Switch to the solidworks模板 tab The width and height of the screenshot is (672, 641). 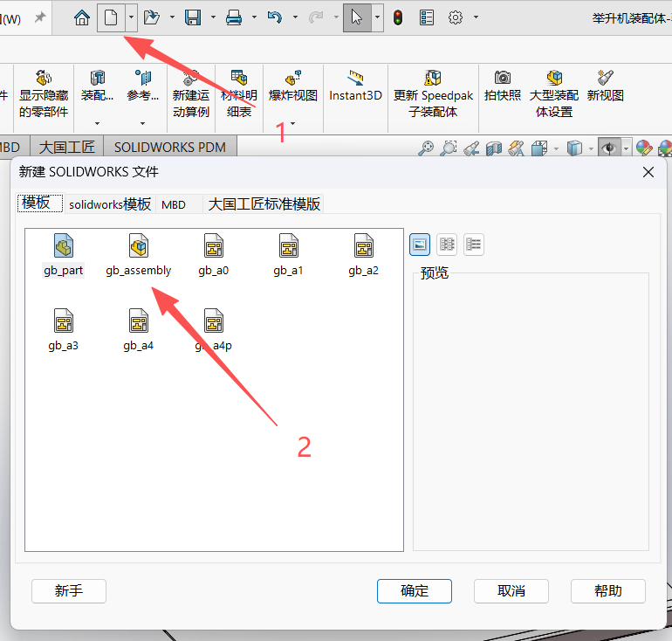(x=110, y=204)
